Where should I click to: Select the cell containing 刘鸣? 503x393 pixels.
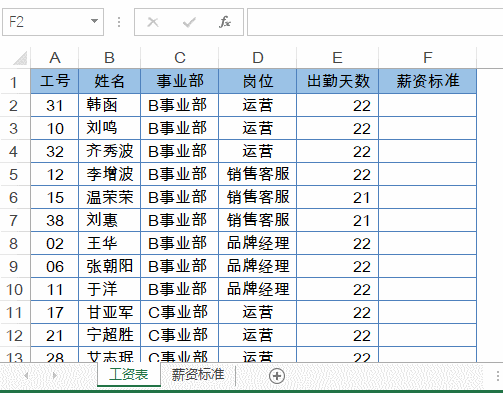(x=110, y=128)
